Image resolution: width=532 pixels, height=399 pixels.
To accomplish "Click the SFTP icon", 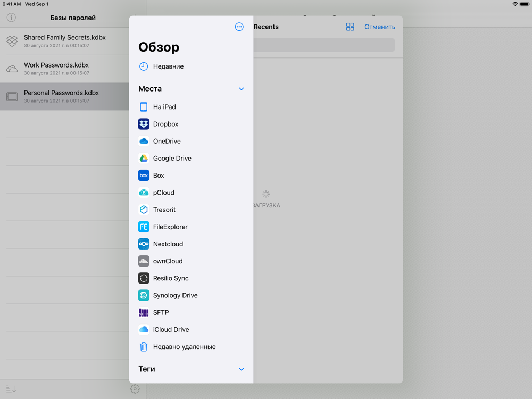I will tap(144, 312).
